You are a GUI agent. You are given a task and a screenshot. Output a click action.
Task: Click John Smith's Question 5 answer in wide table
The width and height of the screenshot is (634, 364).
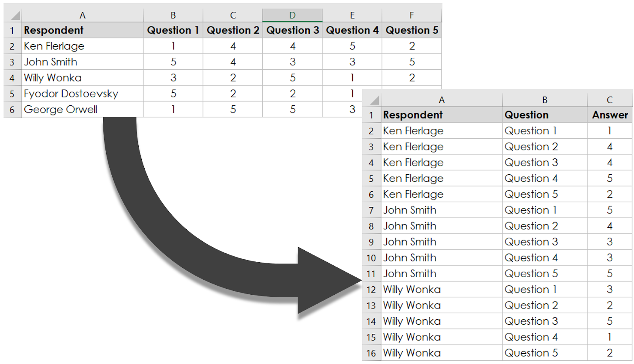[412, 62]
